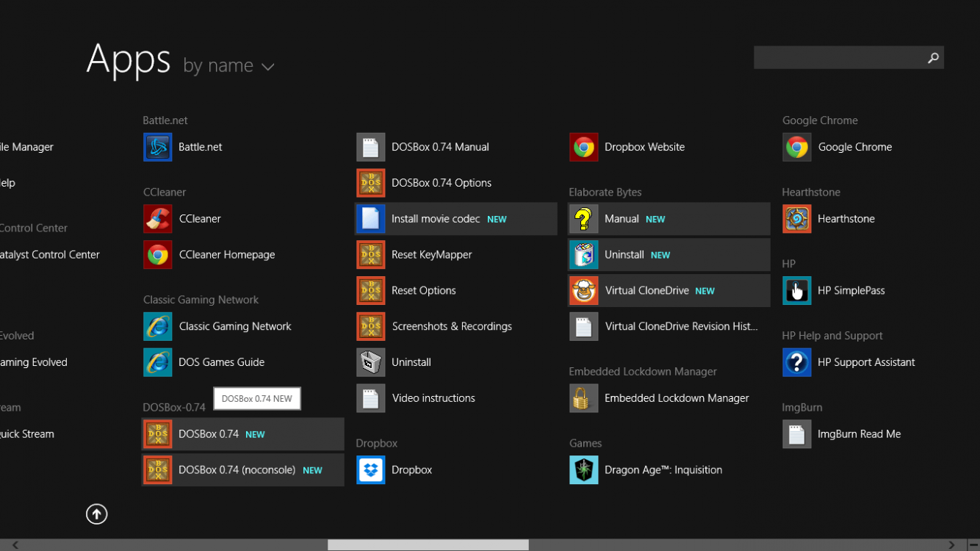Launch Hearthstone icon
The height and width of the screenshot is (551, 980).
tap(796, 219)
